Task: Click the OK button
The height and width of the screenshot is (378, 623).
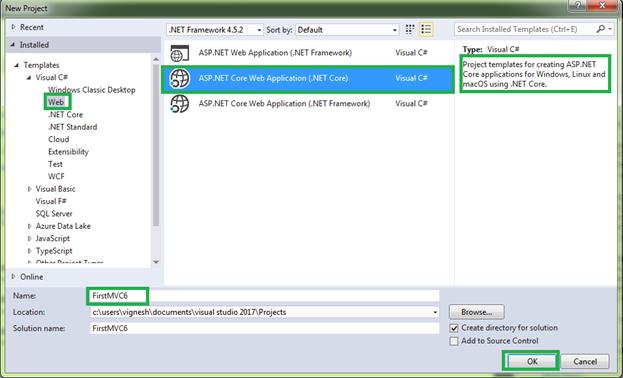Action: click(532, 361)
